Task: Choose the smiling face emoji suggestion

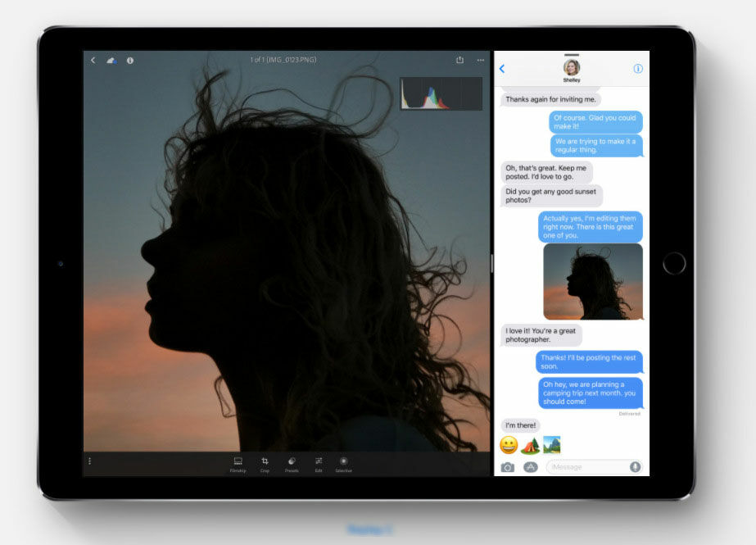Action: tap(509, 445)
